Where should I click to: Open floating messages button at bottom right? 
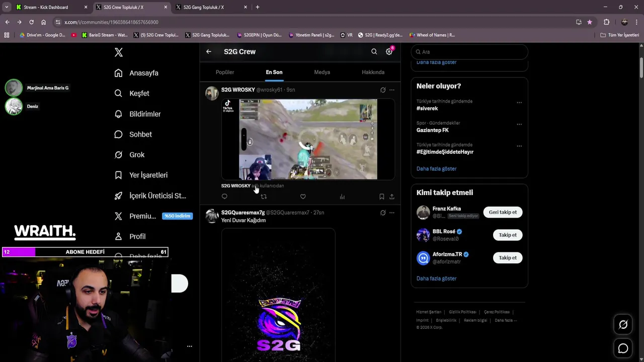tap(623, 348)
